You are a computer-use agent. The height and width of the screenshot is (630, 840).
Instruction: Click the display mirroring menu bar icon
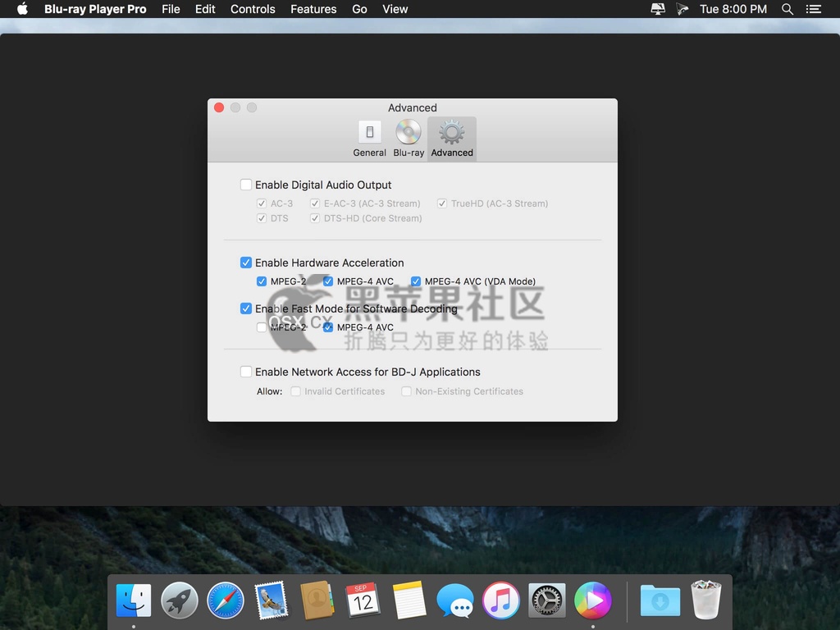pos(658,9)
